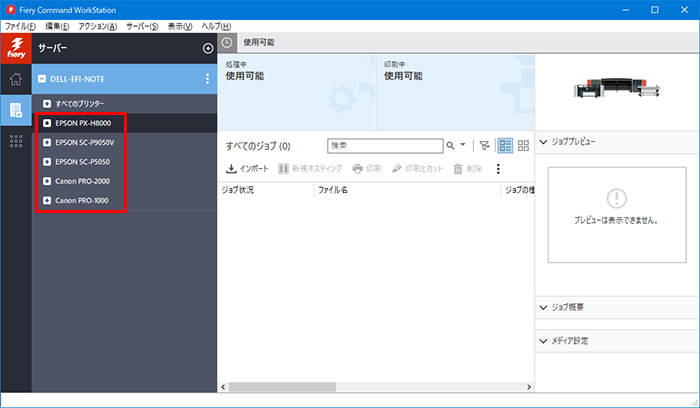Open the ヘルプ(H) menu
The height and width of the screenshot is (408, 700).
coord(216,26)
